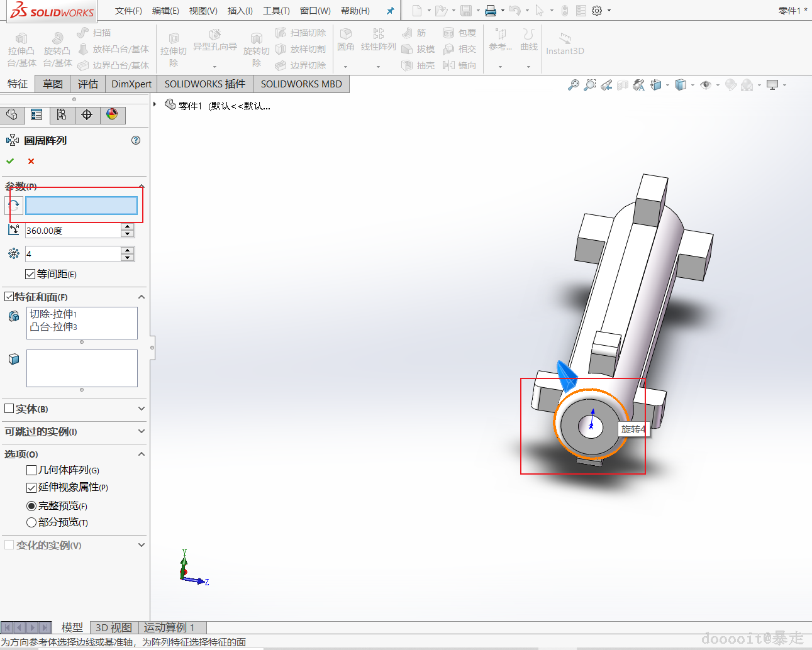Open the DisplayManager color wheel tab
The width and height of the screenshot is (812, 650).
[112, 114]
